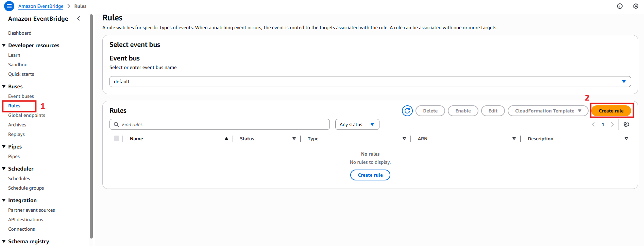Click the Delete button
644x246 pixels.
coord(430,111)
